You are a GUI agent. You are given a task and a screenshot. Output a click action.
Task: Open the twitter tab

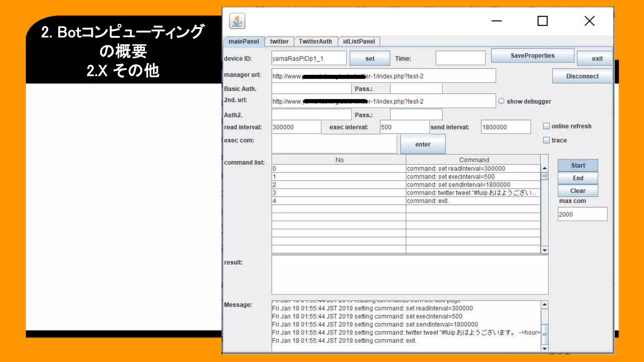[x=279, y=41]
